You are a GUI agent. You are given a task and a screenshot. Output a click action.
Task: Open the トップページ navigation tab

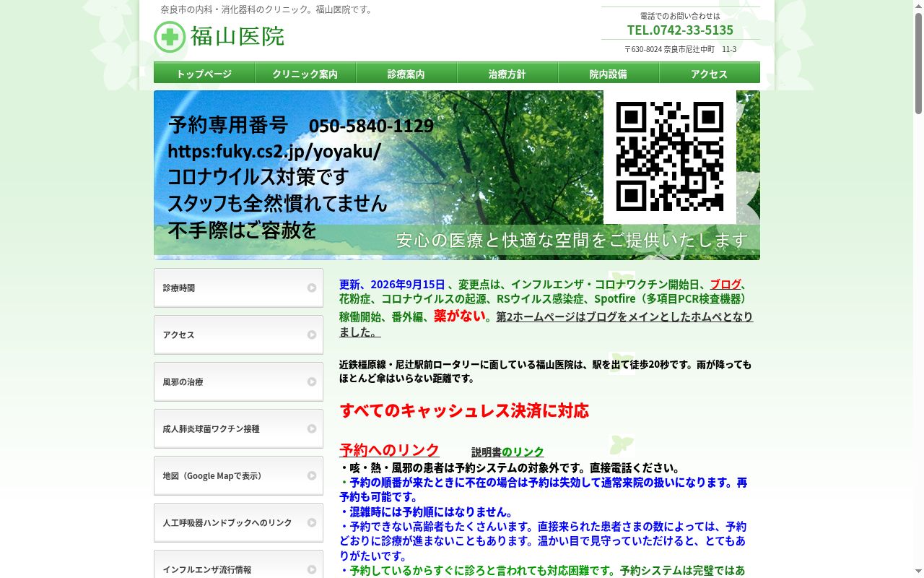pyautogui.click(x=204, y=73)
